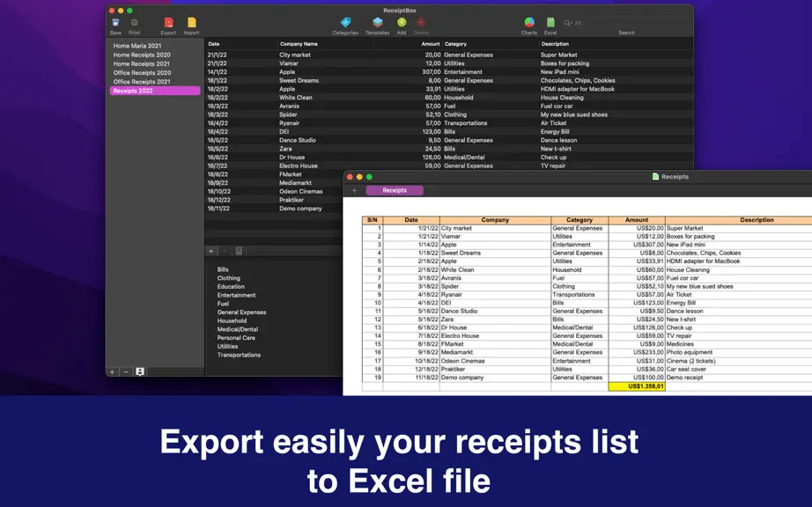Open the Charts view

point(529,22)
